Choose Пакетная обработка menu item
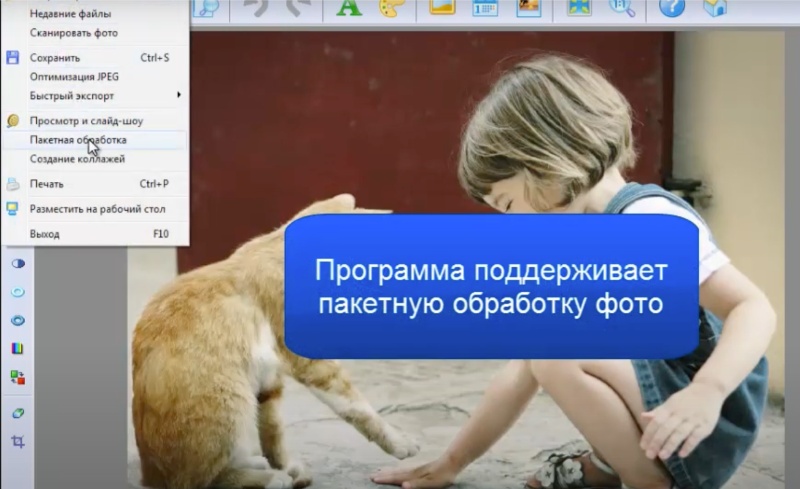 tap(95, 140)
